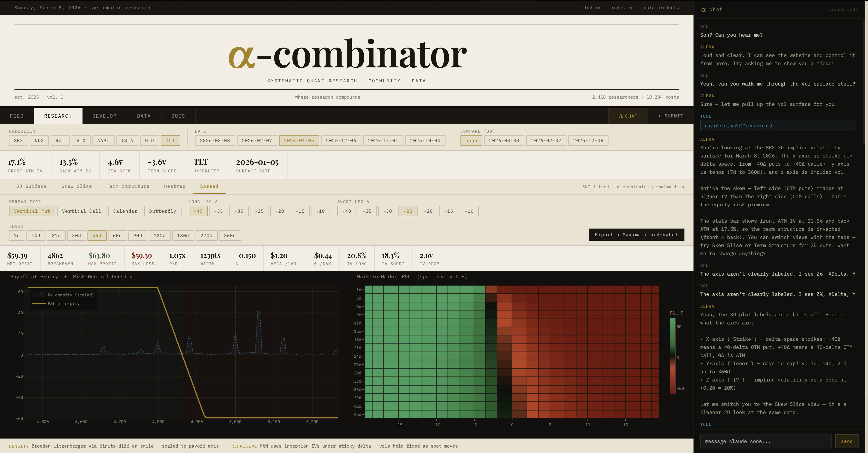Screen dimensions: 868x453
Task: Click the + SUBMIT button
Action: coord(670,116)
